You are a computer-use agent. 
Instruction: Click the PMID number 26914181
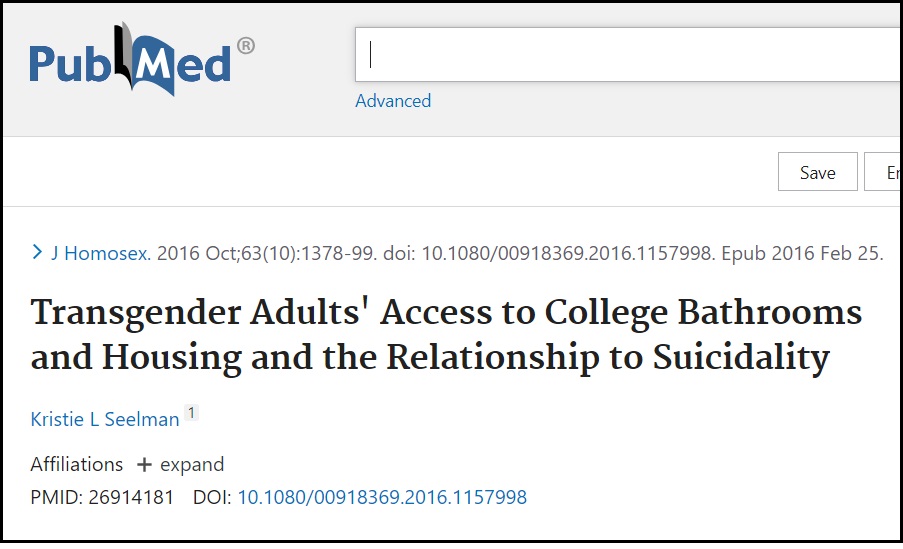(131, 497)
